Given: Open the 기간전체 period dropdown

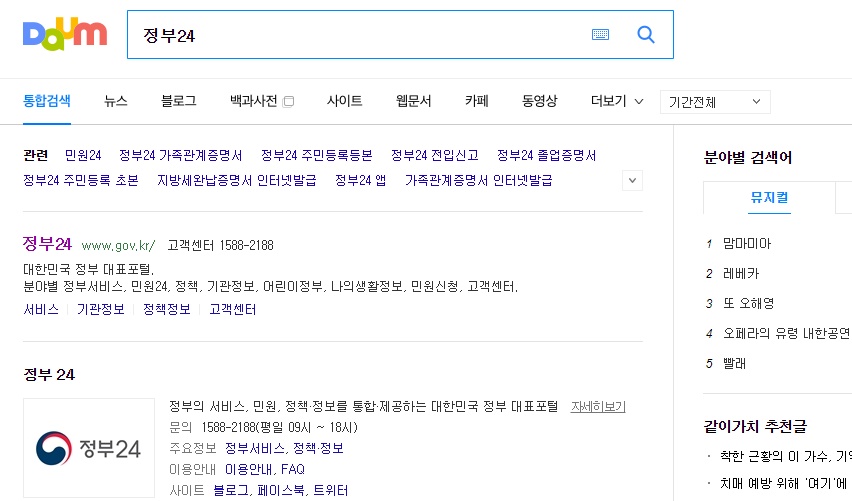Looking at the screenshot, I should click(x=715, y=102).
